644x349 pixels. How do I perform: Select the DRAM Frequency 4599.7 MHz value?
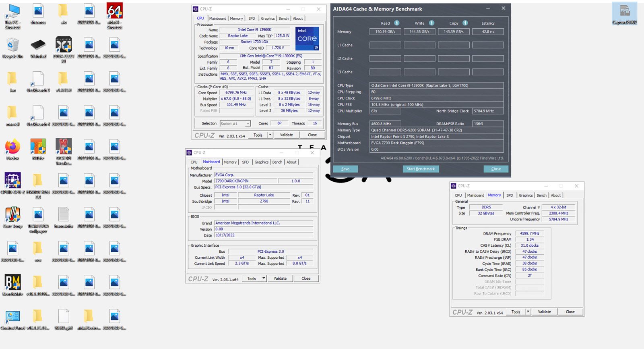coord(530,233)
